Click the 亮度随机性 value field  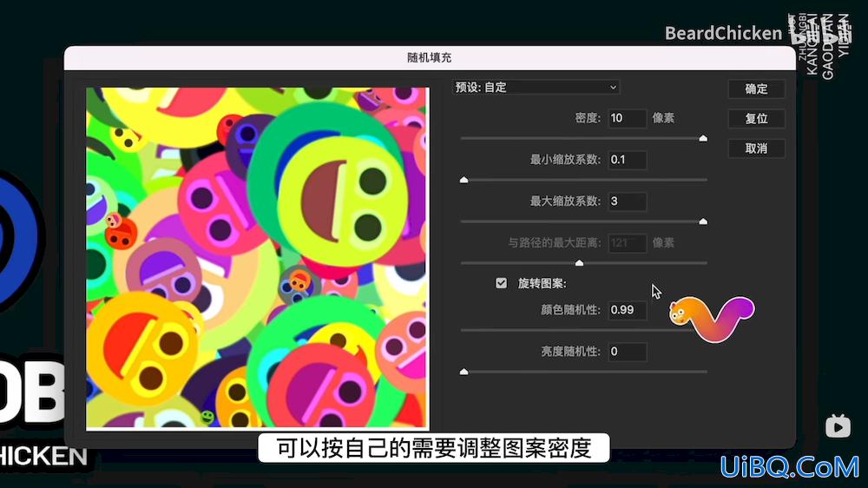628,351
